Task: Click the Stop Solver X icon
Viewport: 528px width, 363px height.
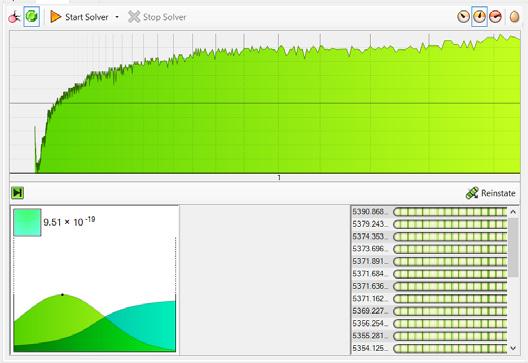Action: click(134, 17)
